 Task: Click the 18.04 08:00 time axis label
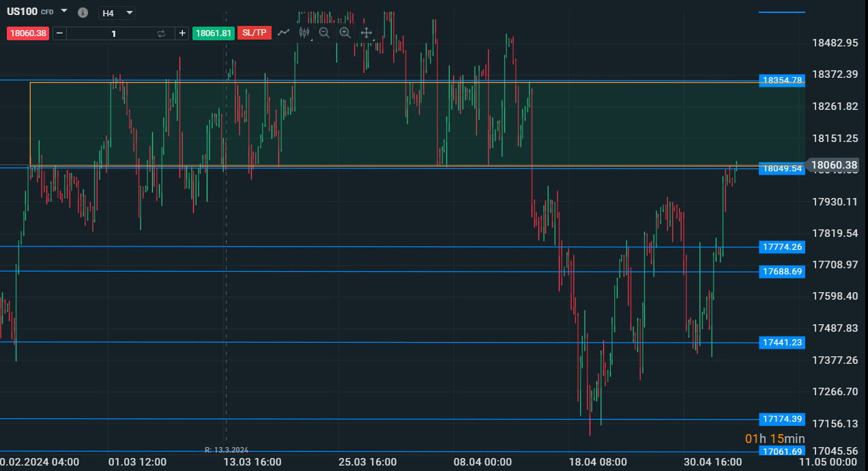pos(598,462)
